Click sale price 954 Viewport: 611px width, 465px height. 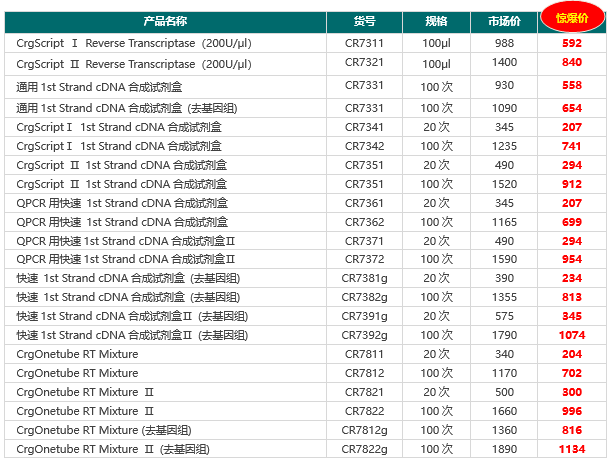[572, 260]
